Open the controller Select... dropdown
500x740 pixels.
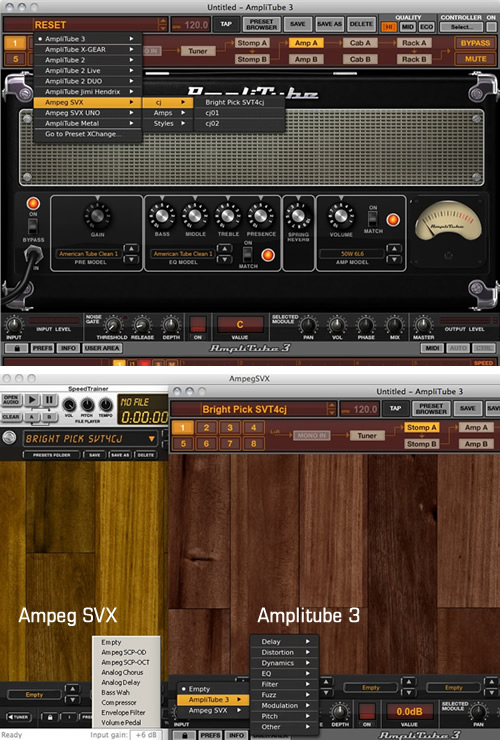462,27
